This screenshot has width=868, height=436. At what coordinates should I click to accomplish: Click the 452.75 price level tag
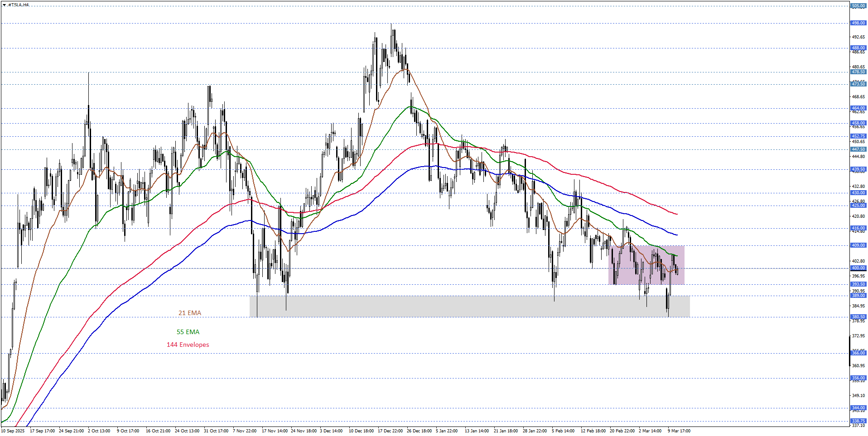[x=858, y=136]
